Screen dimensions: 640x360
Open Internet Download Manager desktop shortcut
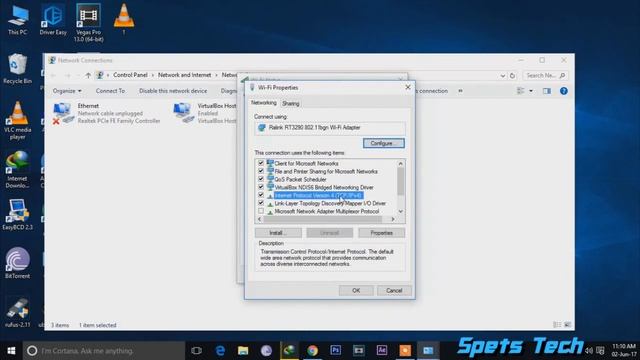(x=17, y=170)
